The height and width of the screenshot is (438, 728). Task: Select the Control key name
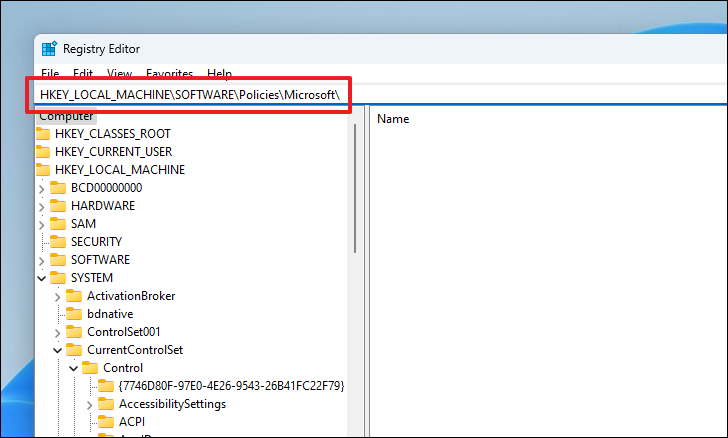click(x=123, y=368)
